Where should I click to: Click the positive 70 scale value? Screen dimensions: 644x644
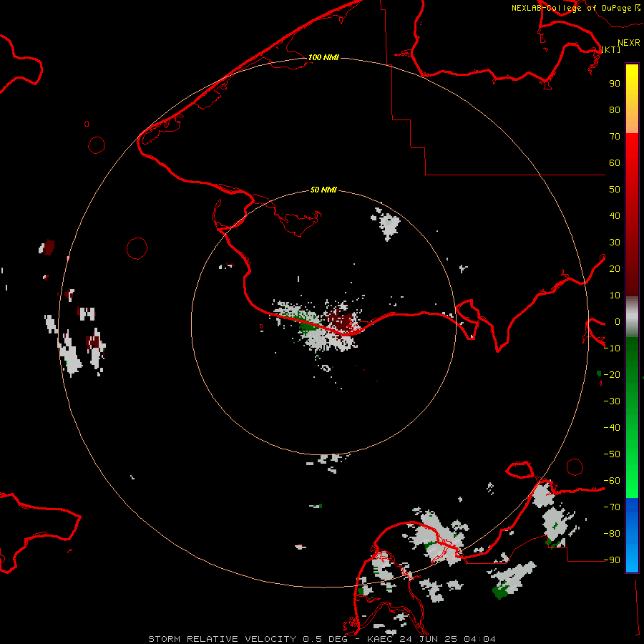tap(615, 137)
